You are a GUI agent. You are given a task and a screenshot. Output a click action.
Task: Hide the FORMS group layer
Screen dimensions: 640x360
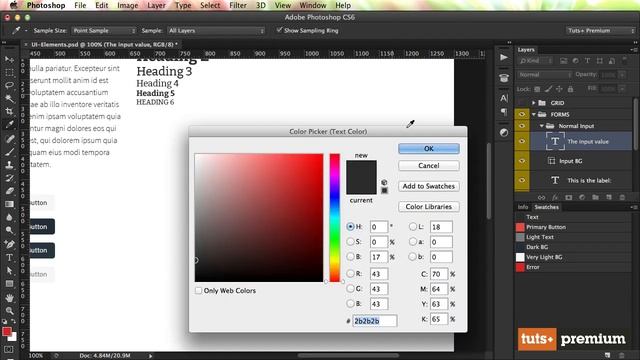click(522, 114)
